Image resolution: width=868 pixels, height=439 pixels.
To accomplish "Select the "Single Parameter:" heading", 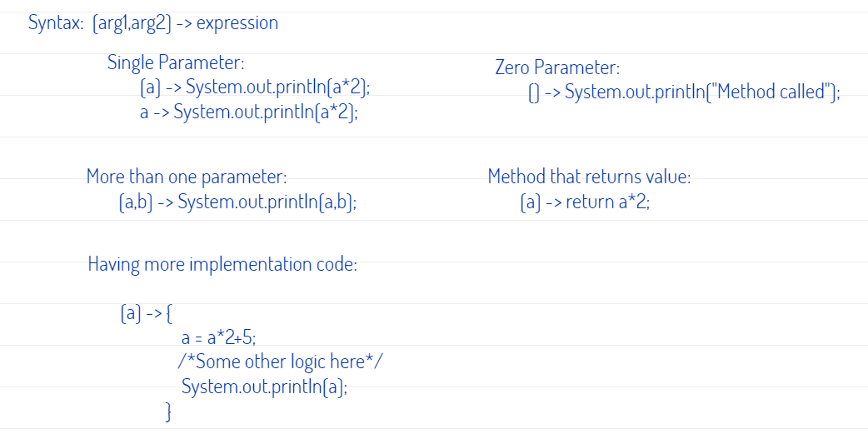I will point(176,62).
